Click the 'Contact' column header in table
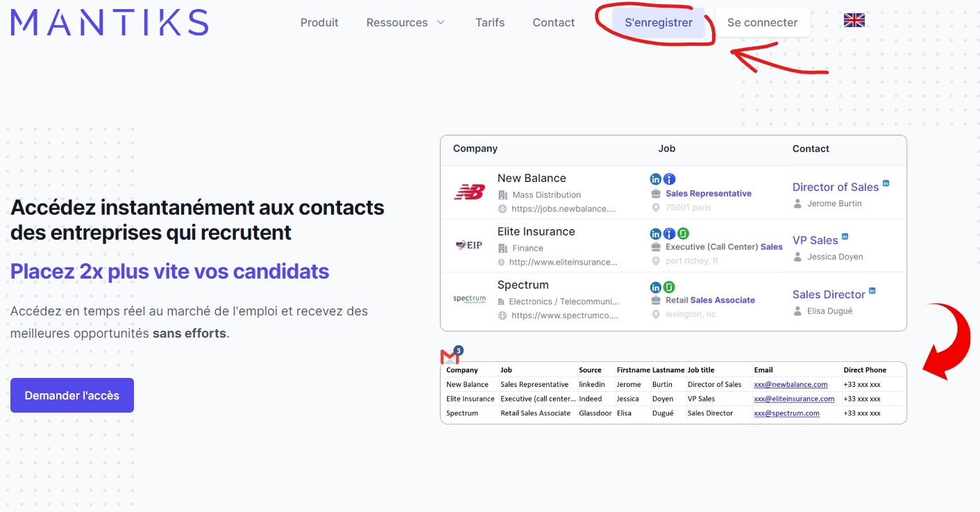This screenshot has height=512, width=980. (811, 149)
